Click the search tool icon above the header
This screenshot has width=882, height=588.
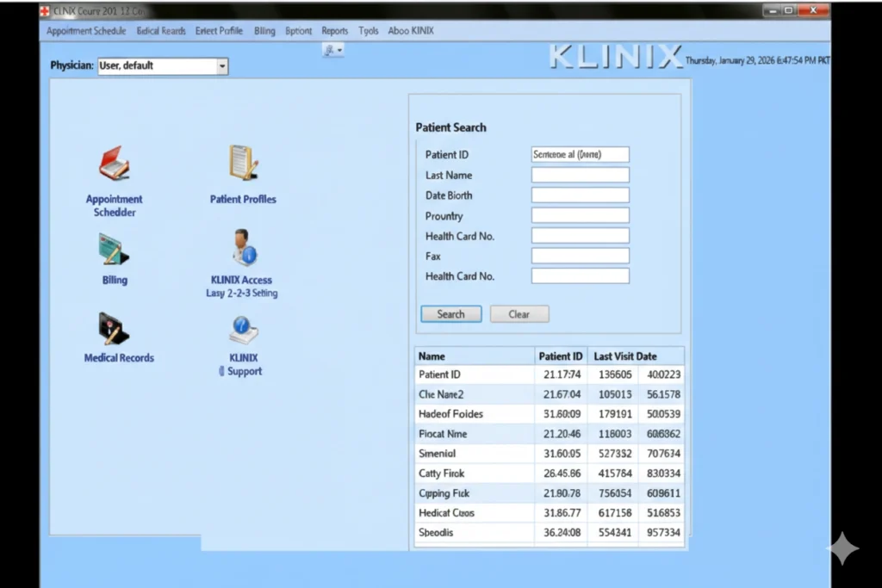(x=332, y=50)
